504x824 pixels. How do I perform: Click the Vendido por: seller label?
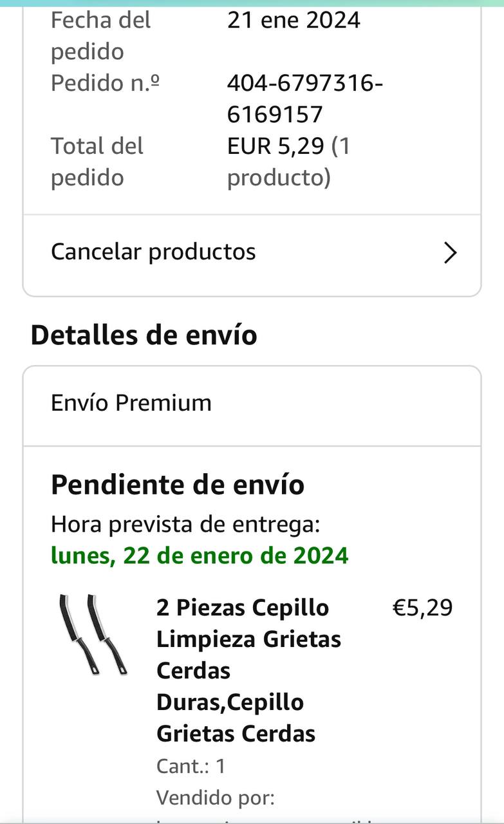click(215, 798)
